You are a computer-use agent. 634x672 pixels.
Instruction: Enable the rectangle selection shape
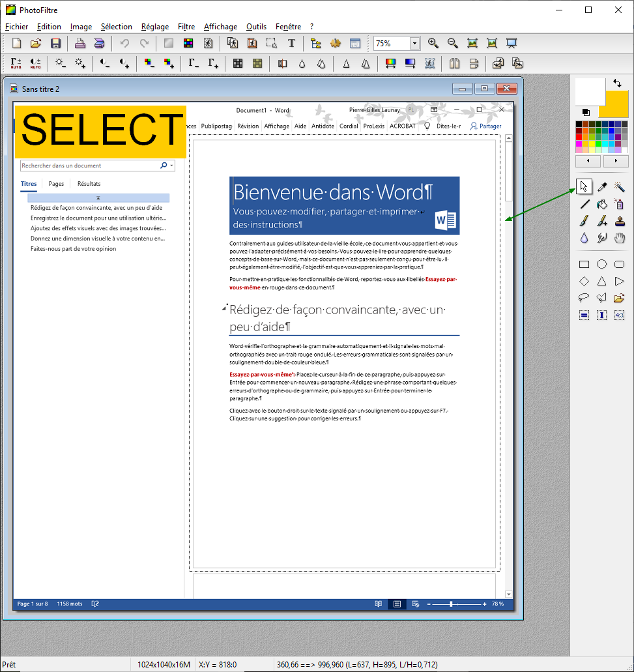point(584,265)
